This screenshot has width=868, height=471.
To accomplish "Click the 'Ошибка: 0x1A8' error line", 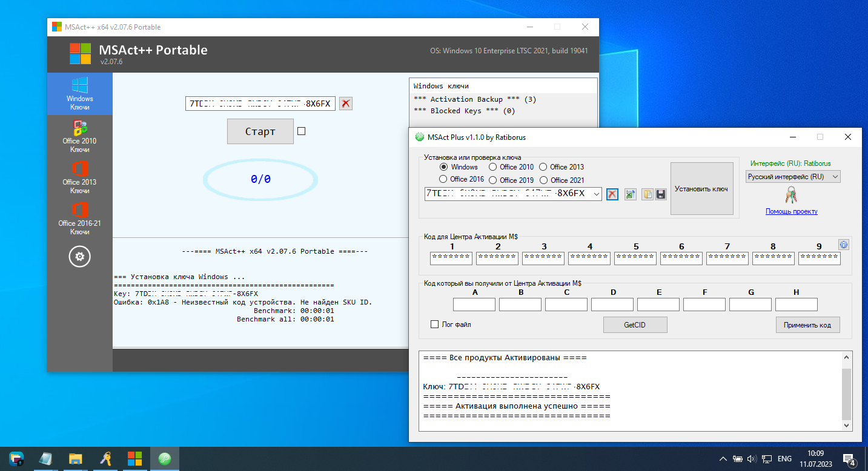I will pyautogui.click(x=243, y=302).
